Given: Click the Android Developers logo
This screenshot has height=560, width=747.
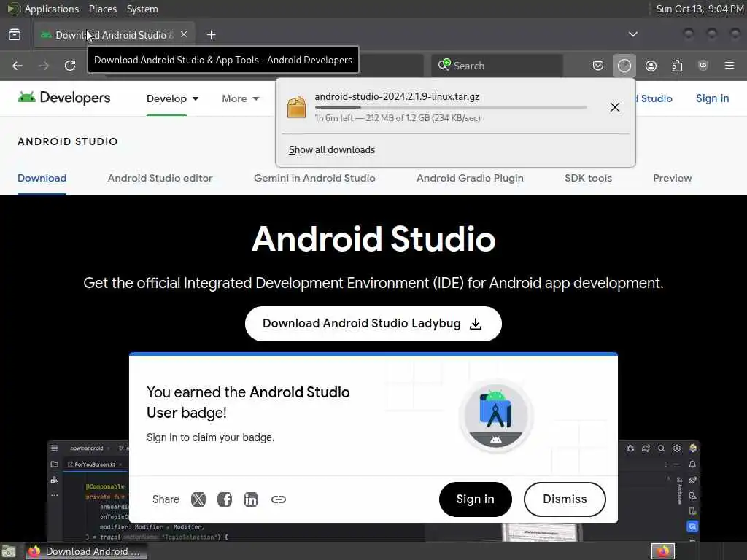Looking at the screenshot, I should tap(64, 98).
